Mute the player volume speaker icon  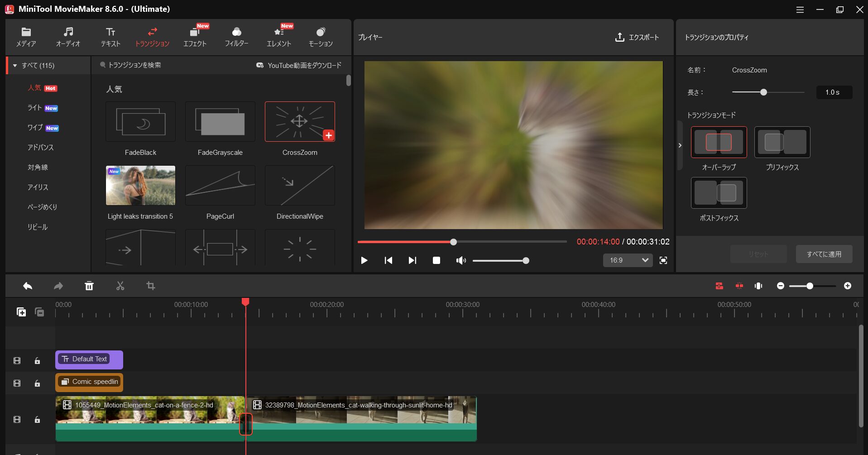point(461,260)
